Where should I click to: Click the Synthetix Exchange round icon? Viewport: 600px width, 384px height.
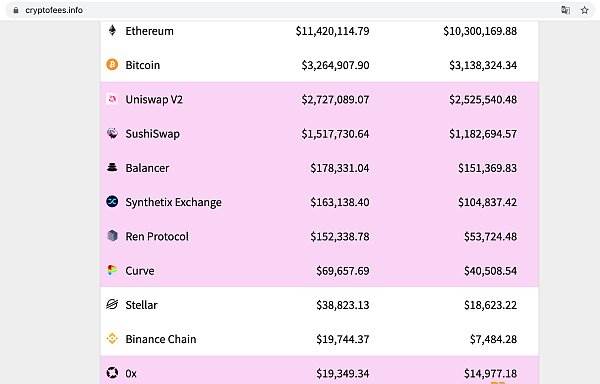(112, 201)
